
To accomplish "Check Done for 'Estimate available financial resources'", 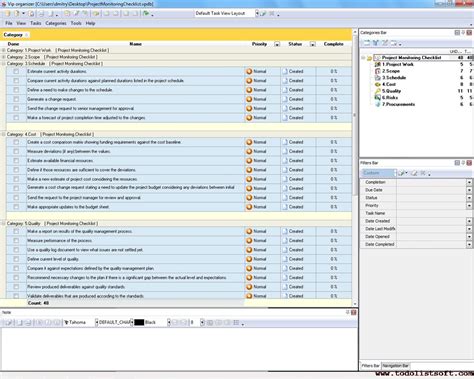I will pos(16,161).
